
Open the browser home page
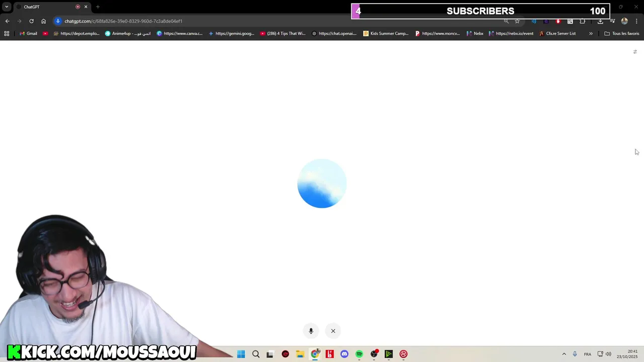44,21
